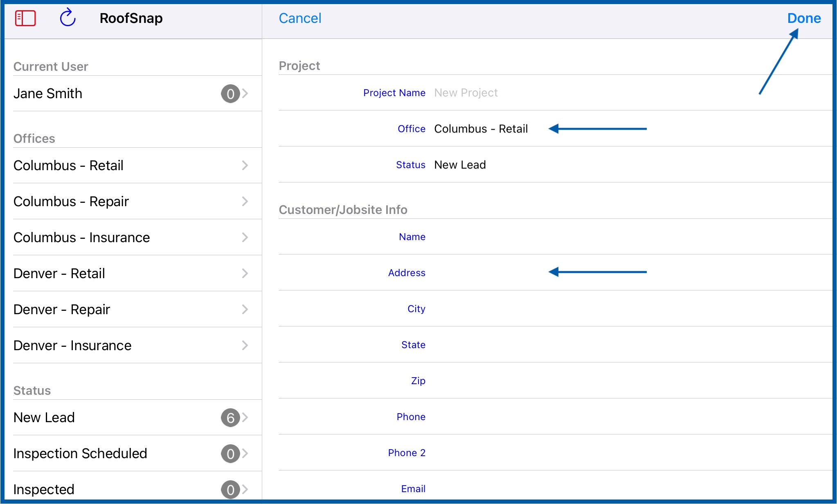This screenshot has height=504, width=837.
Task: Tap the Inspected count badge
Action: [x=230, y=489]
